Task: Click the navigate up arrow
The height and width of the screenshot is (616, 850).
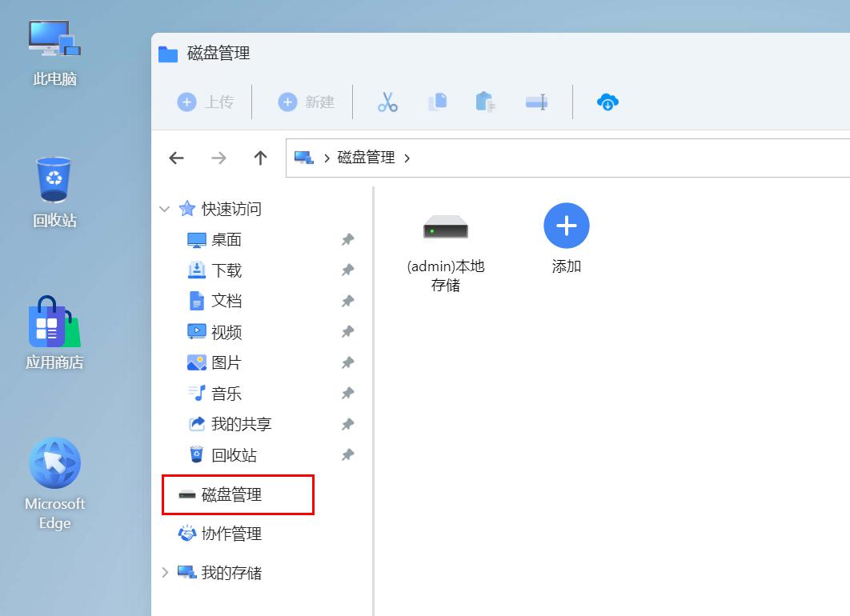Action: (260, 158)
